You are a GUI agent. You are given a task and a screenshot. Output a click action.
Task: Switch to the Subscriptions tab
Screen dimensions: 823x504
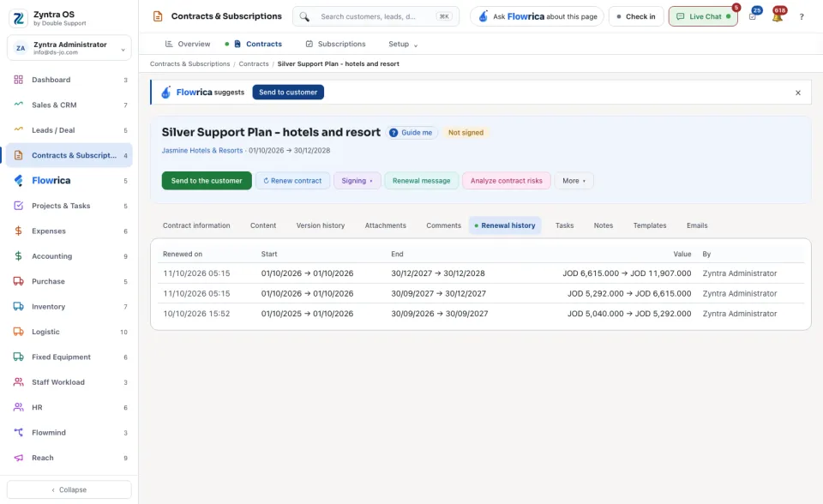[335, 44]
